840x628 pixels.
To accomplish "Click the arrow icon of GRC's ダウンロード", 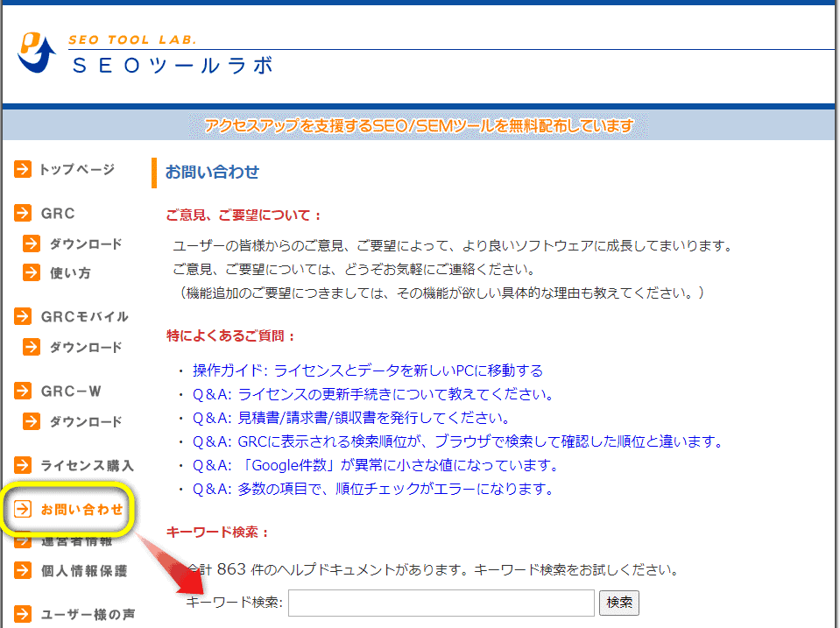I will (32, 243).
